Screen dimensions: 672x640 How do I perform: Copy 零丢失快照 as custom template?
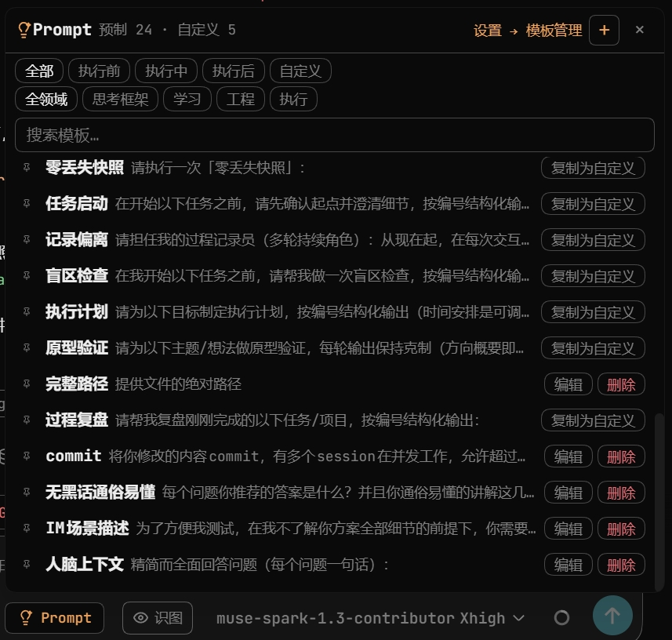click(593, 168)
